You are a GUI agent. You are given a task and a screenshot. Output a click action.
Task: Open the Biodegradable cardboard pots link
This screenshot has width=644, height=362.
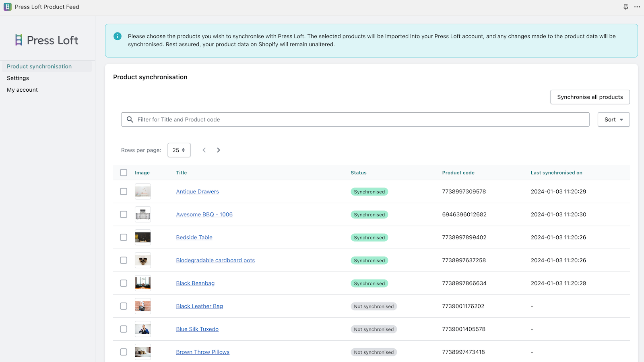pos(215,260)
